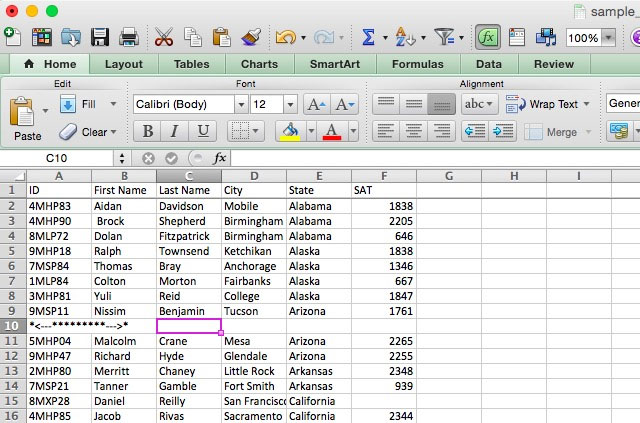Toggle Align Top vertical alignment
Screen dimensions: 640x423
(x=386, y=104)
